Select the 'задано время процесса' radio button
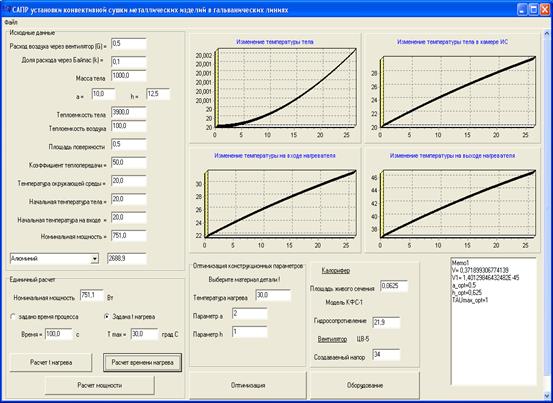 click(x=13, y=317)
